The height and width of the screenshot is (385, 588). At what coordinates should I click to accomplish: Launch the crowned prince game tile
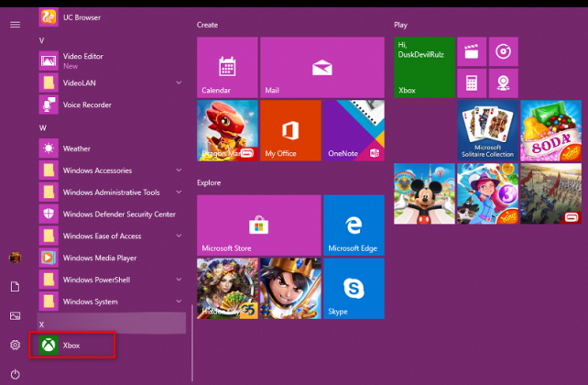click(290, 289)
